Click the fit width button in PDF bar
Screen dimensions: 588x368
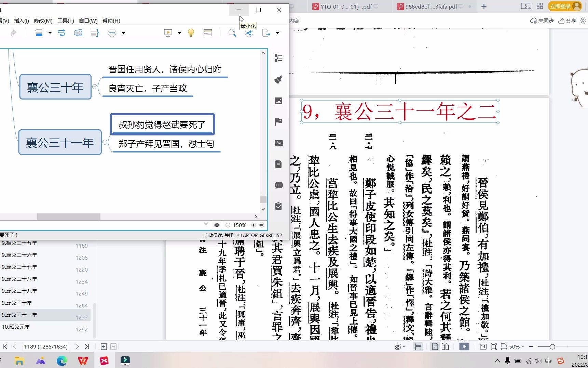click(x=504, y=347)
